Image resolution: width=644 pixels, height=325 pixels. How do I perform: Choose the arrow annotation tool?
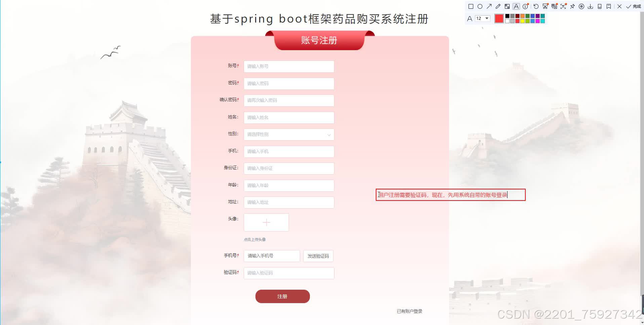[489, 6]
